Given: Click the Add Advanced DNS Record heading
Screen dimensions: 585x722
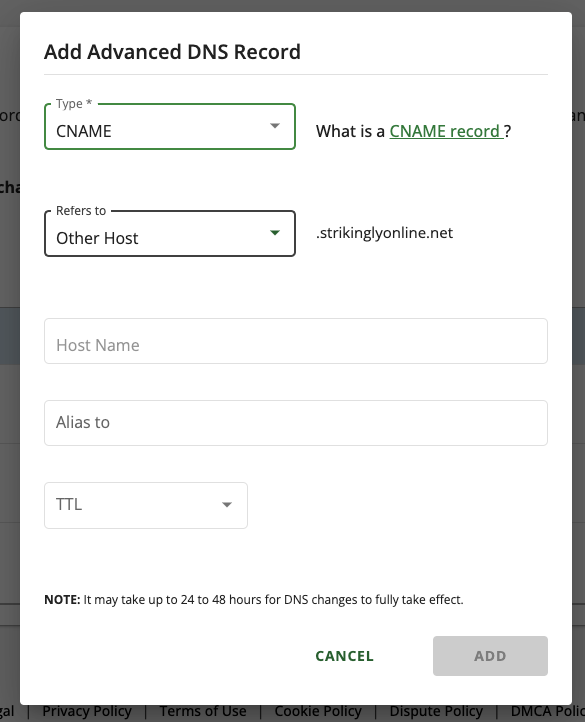Looking at the screenshot, I should point(172,52).
